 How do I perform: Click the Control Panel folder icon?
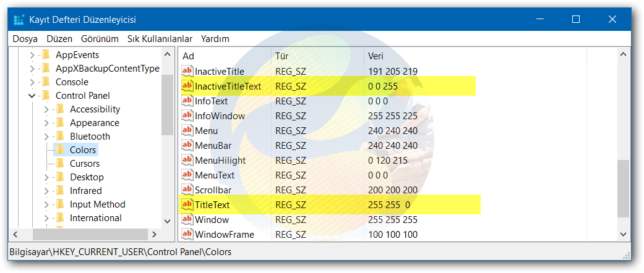[x=46, y=96]
